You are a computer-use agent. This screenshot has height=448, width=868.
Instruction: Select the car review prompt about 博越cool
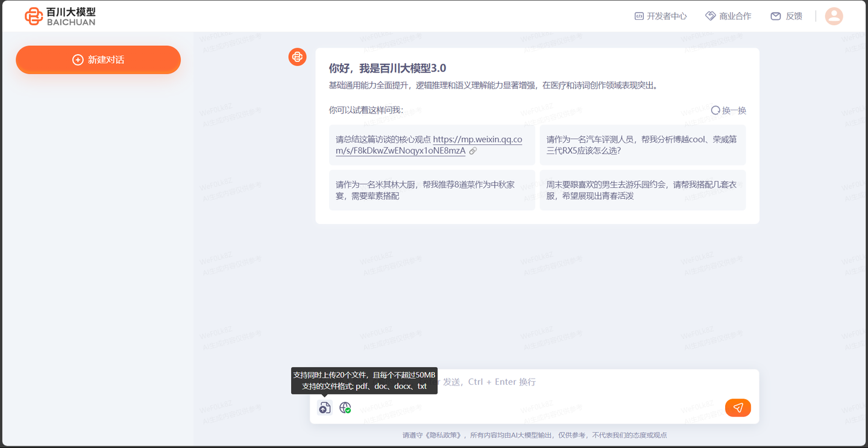click(x=643, y=145)
